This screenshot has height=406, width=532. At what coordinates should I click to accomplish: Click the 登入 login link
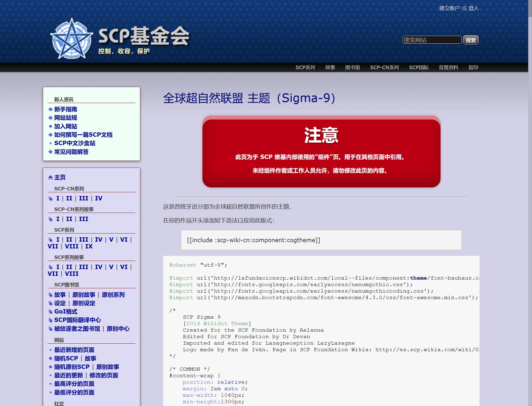(473, 8)
